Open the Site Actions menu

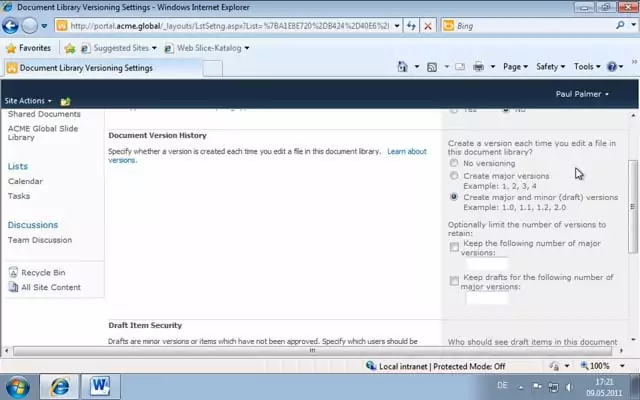coord(28,101)
